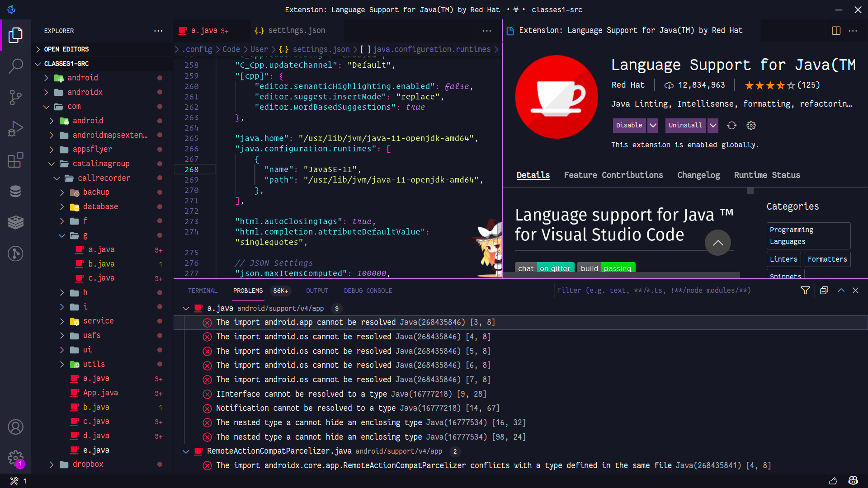Image resolution: width=868 pixels, height=488 pixels.
Task: Click the Accounts icon in the activity bar
Action: click(x=16, y=427)
